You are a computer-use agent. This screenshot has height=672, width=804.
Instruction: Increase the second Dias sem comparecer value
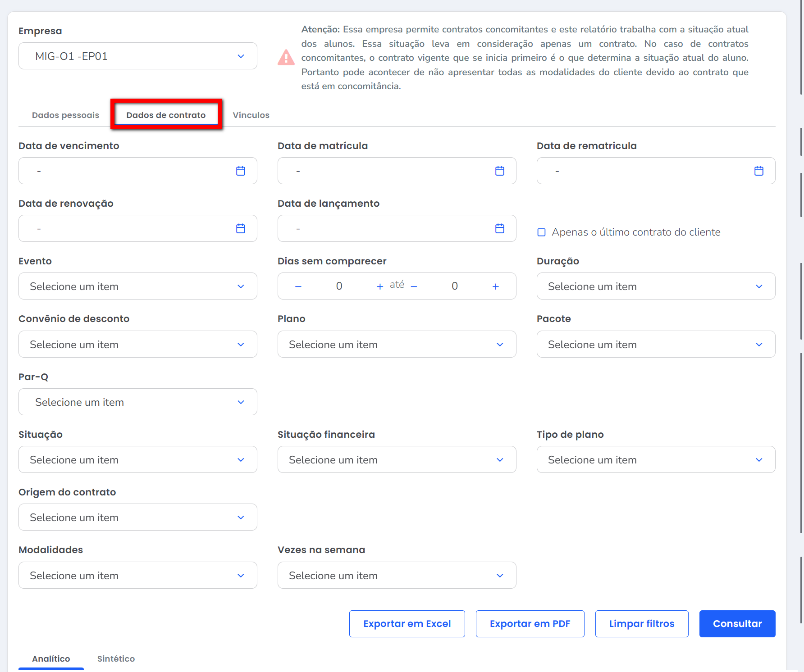[x=495, y=286]
